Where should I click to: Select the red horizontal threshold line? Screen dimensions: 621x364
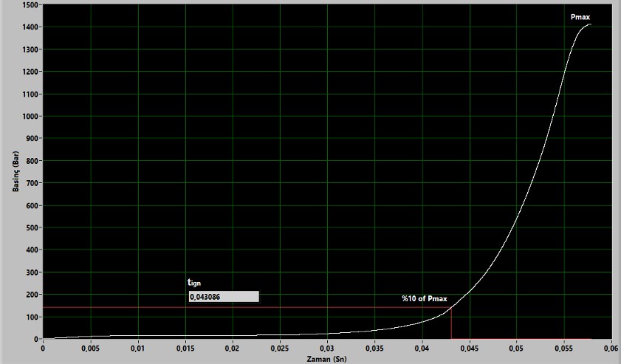(222, 307)
